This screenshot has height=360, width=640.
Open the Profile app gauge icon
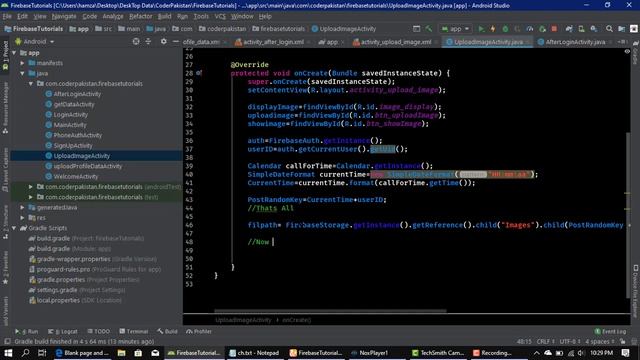point(530,29)
